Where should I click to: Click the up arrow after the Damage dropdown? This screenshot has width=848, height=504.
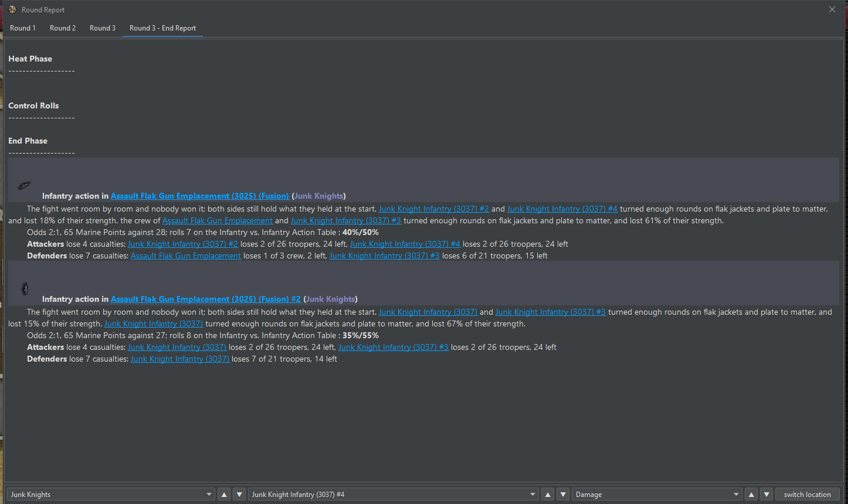point(751,495)
